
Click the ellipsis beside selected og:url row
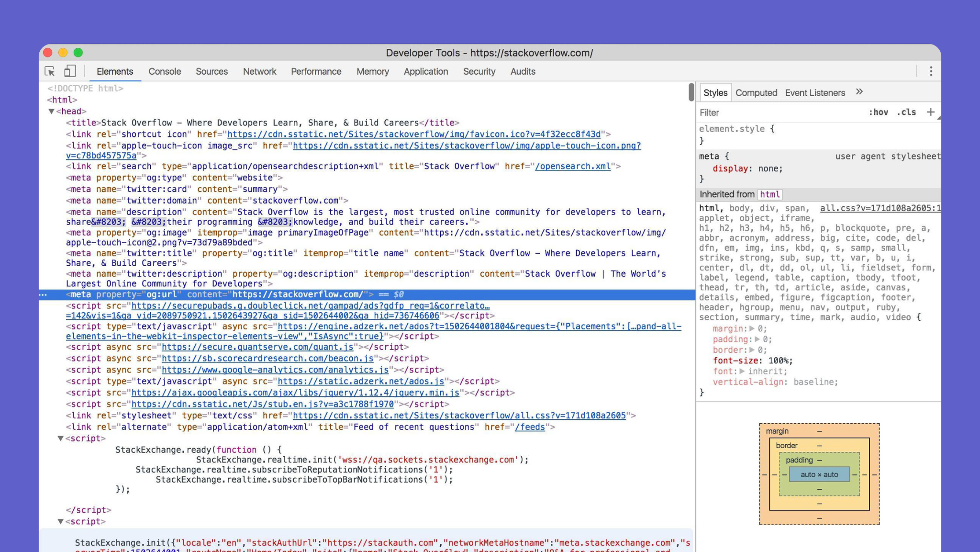[x=43, y=294]
